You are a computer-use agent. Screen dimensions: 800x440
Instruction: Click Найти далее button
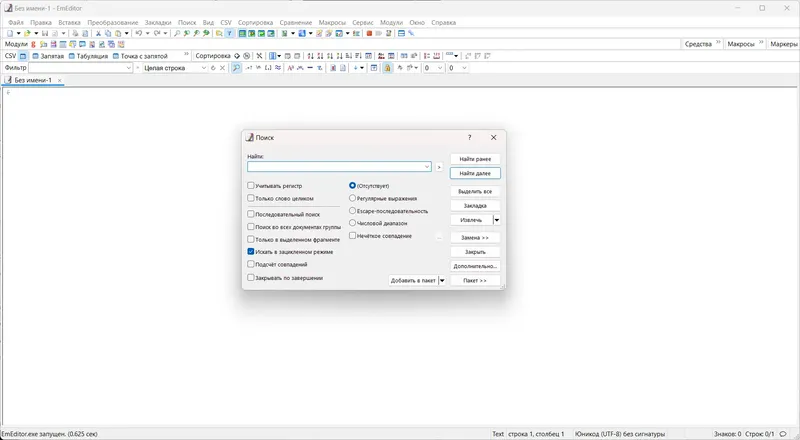pos(475,173)
